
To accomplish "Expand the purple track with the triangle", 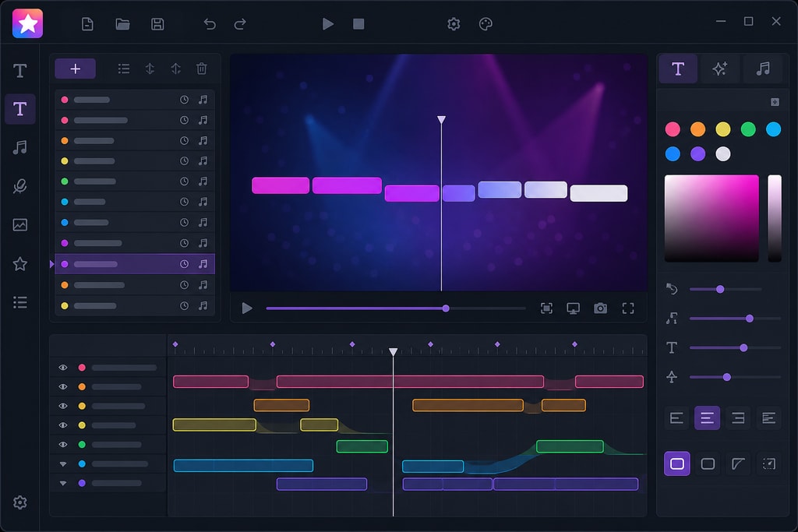I will 63,483.
